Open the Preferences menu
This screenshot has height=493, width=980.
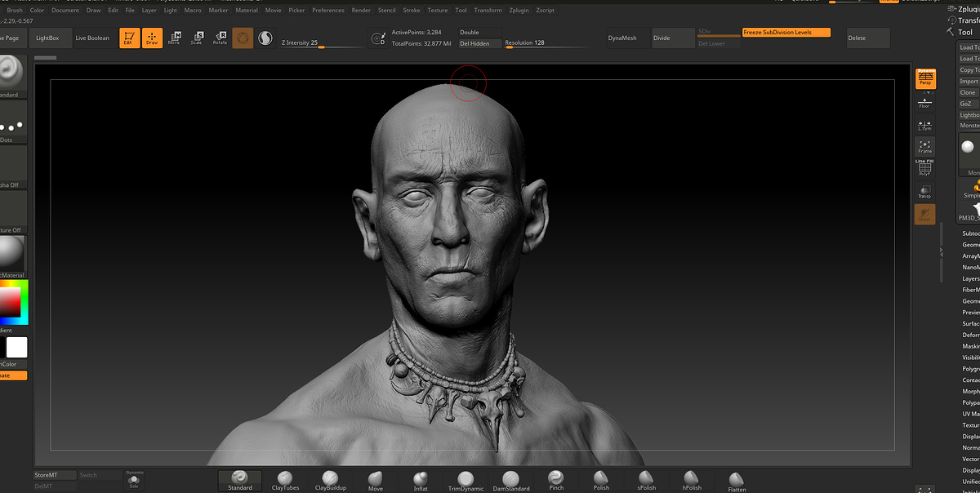[327, 11]
